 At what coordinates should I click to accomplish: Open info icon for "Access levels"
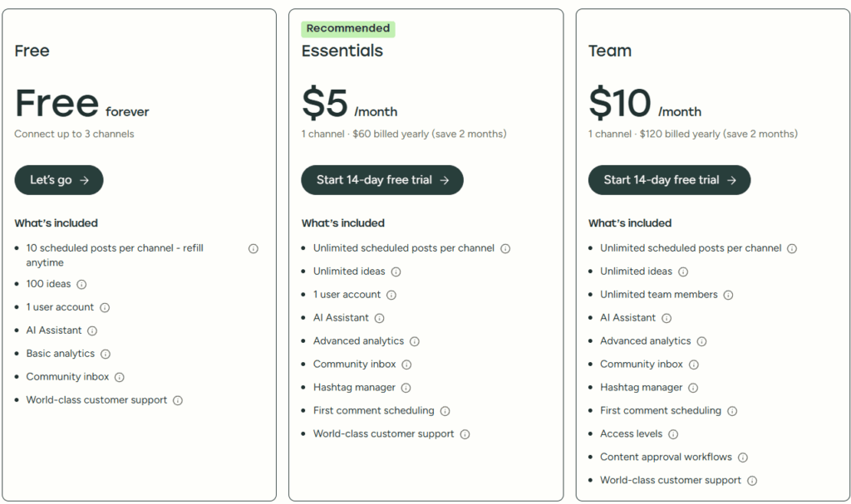pyautogui.click(x=674, y=434)
